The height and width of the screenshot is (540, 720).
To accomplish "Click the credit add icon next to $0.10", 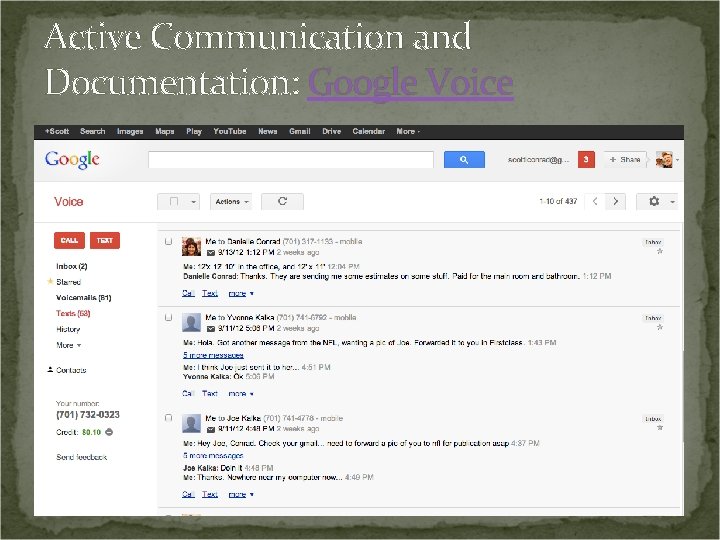I will (109, 432).
